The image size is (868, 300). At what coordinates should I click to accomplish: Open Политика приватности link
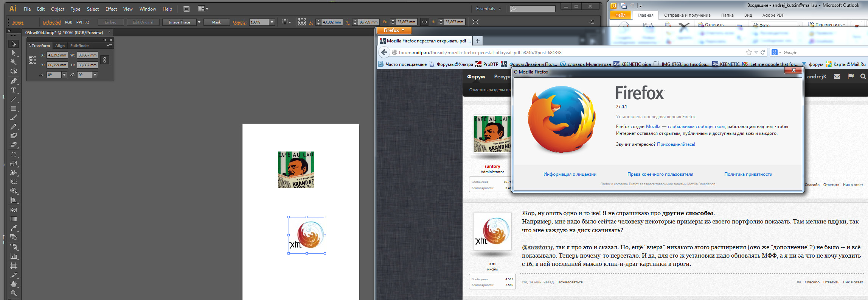[748, 174]
